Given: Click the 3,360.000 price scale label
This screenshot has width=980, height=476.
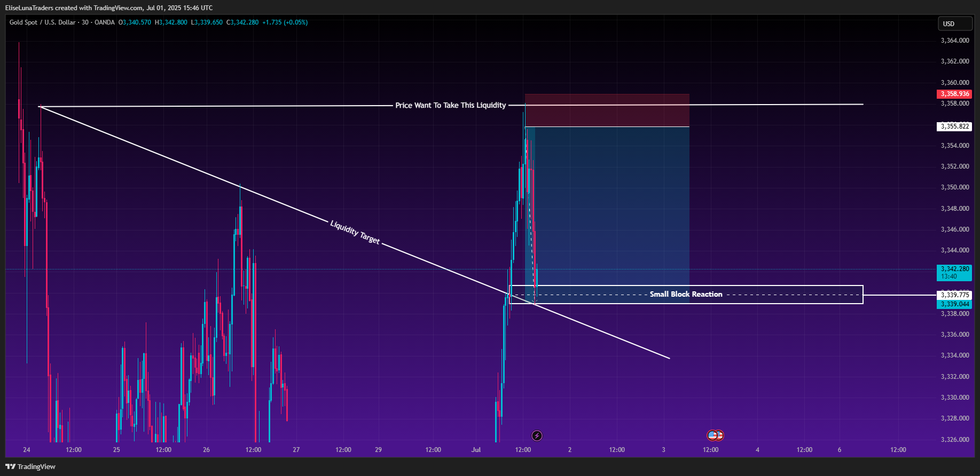Looking at the screenshot, I should (954, 83).
